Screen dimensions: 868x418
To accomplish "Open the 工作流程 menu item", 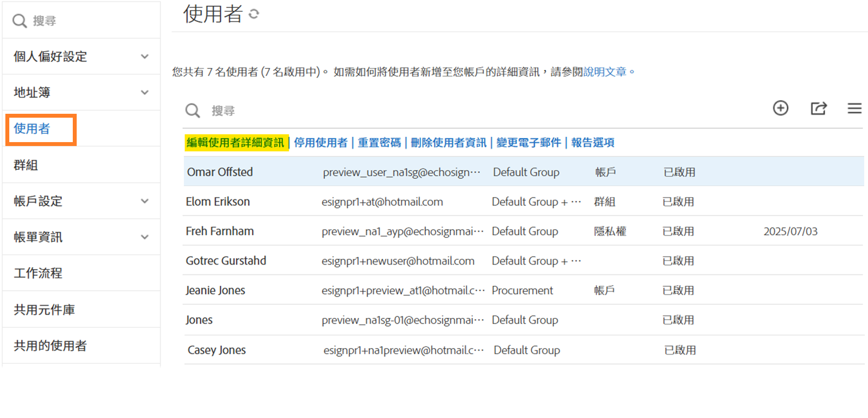I will (38, 273).
